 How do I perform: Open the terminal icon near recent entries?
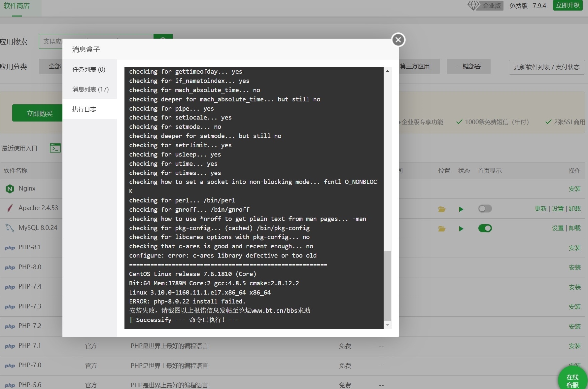coord(55,148)
